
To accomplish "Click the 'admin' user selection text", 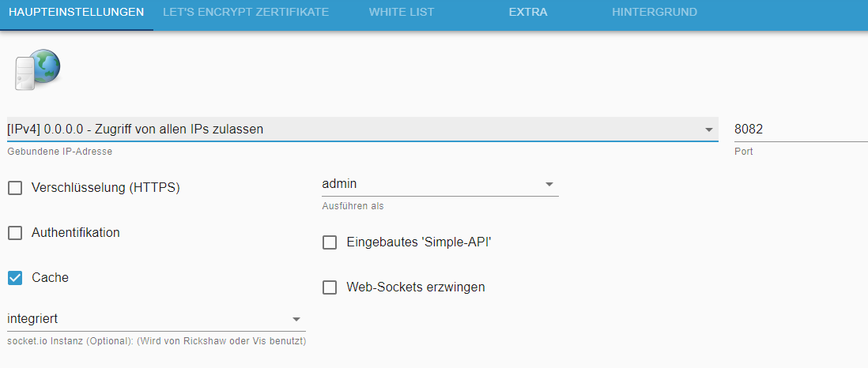I will (339, 184).
